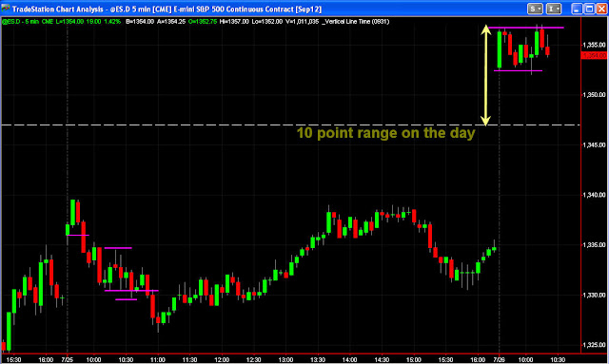The height and width of the screenshot is (364, 609).
Task: Close the Chart Analysis window
Action: (x=601, y=9)
